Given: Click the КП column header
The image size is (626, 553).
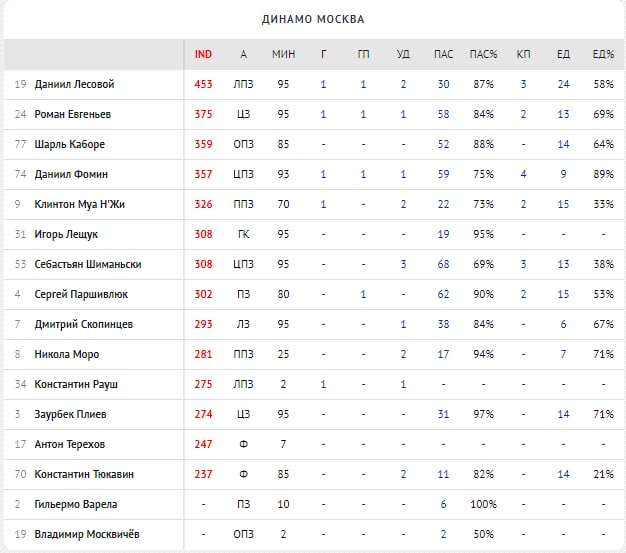Looking at the screenshot, I should [523, 54].
